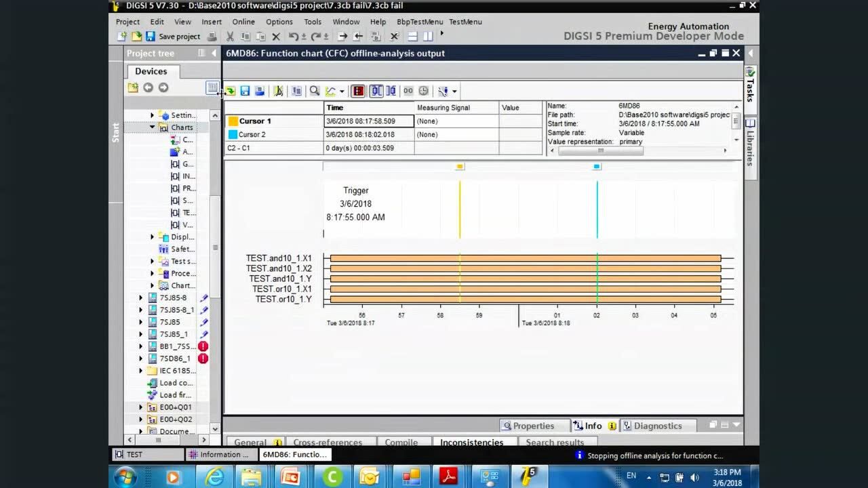This screenshot has height=488, width=868.
Task: Click the Print icon in main toolbar
Action: tap(212, 37)
